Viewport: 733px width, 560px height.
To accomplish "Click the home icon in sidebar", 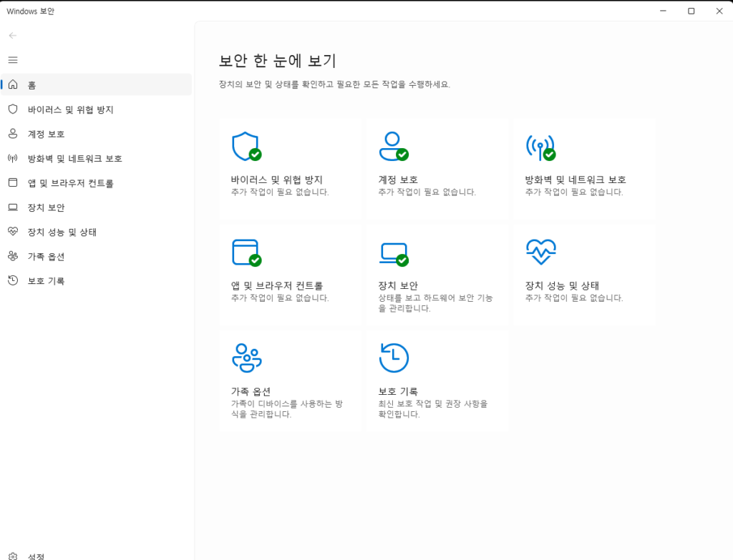I will pyautogui.click(x=13, y=84).
